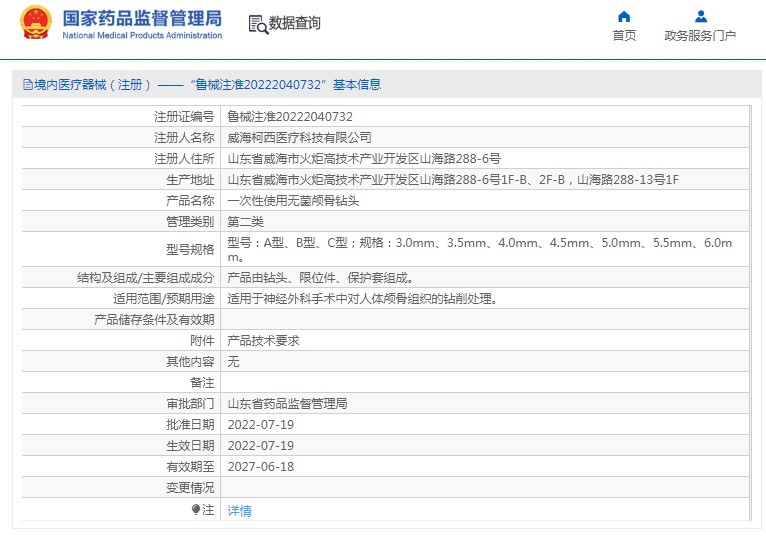Open 政务服务门户 text link
Image resolution: width=766 pixels, height=536 pixels.
pos(700,36)
